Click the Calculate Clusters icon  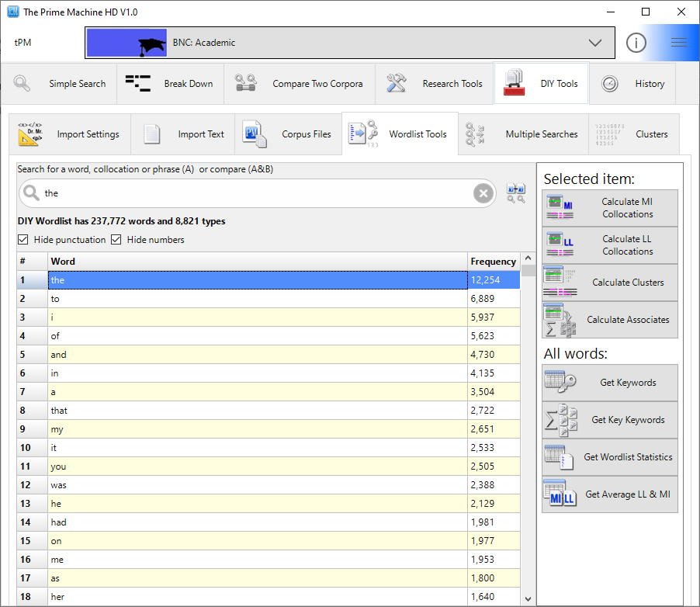click(560, 282)
